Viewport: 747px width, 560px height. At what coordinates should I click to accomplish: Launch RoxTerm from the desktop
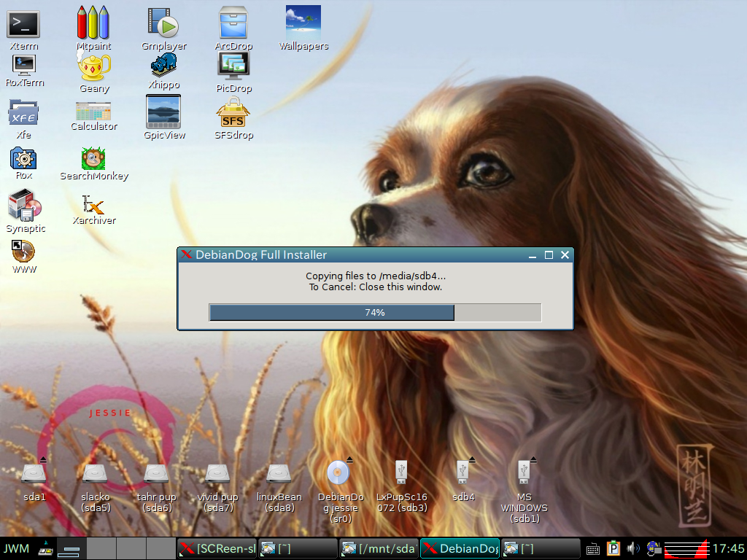click(24, 65)
